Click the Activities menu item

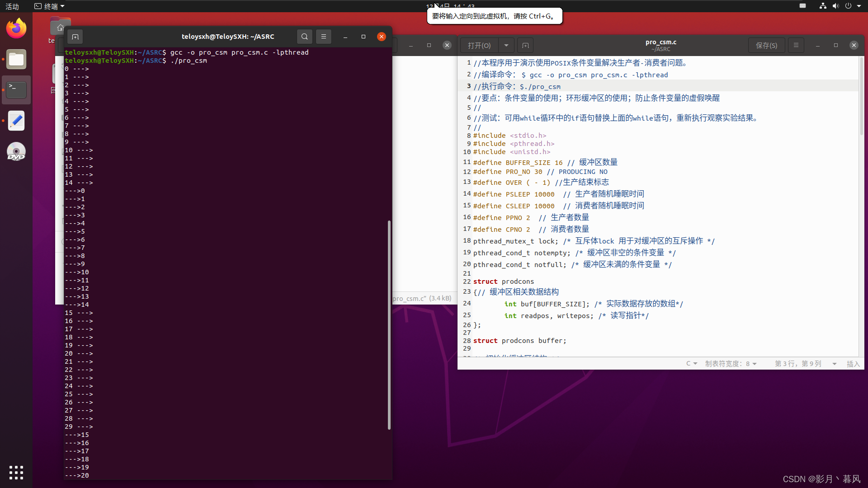coord(12,6)
